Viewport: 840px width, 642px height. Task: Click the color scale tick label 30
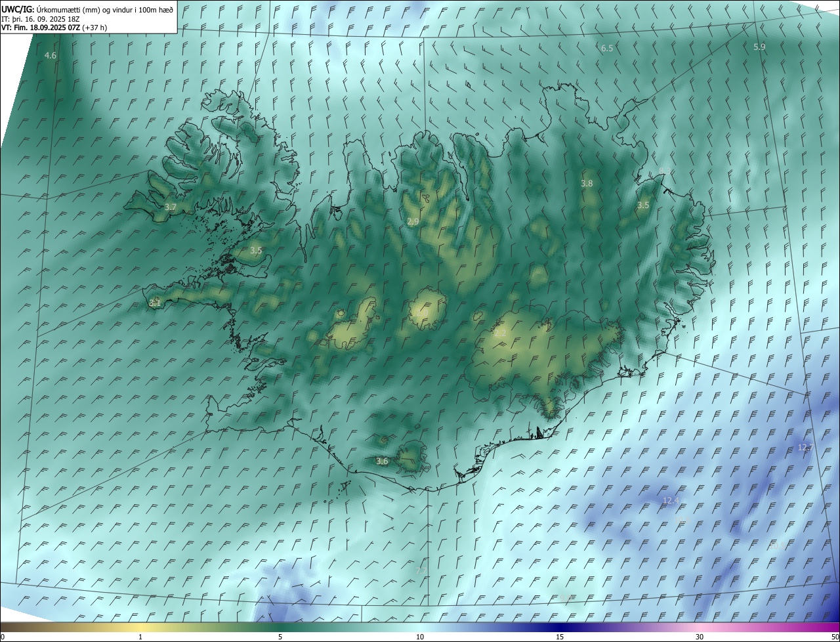click(x=700, y=637)
